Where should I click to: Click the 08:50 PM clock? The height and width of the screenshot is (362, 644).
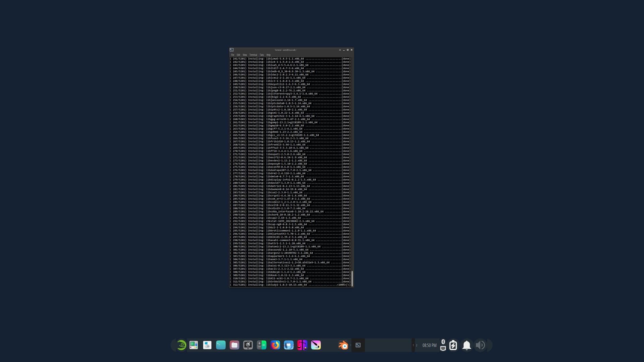429,345
